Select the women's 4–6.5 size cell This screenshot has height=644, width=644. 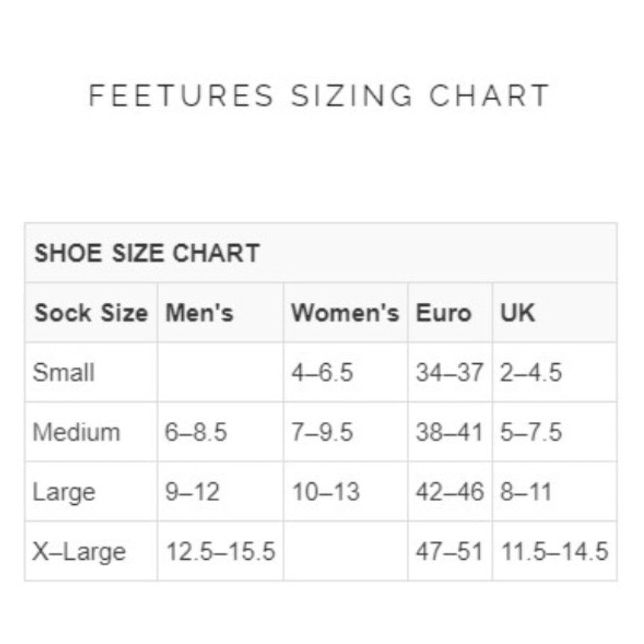(x=322, y=373)
